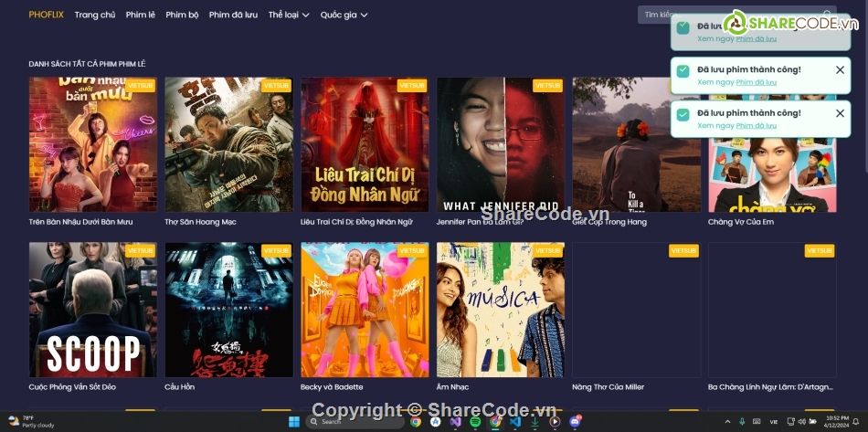Viewport: 868px width, 432px height.
Task: Click title Nàng Thơ Của Miller
Action: (609, 387)
